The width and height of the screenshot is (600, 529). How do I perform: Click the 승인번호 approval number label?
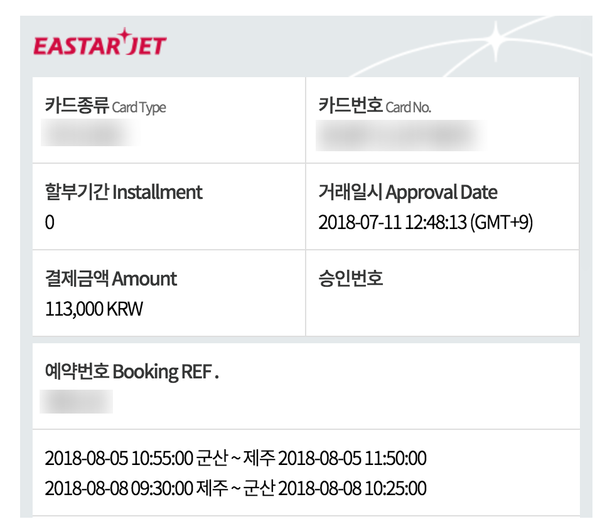pos(351,278)
